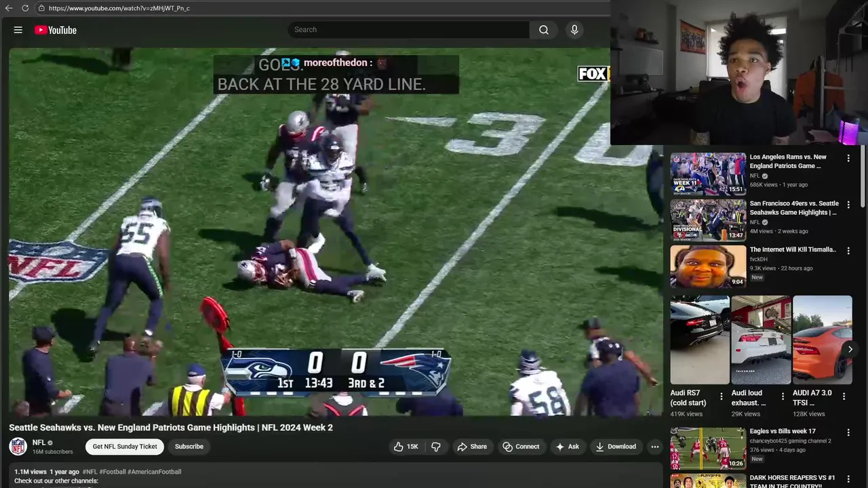Open options menu for Rams vs. Patriots video
The width and height of the screenshot is (868, 488).
point(848,158)
